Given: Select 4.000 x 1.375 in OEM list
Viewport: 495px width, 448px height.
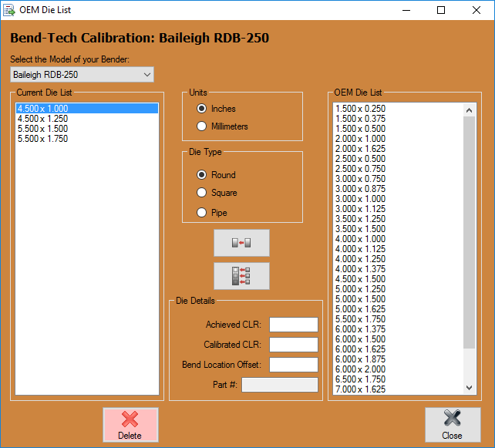Looking at the screenshot, I should (x=399, y=269).
